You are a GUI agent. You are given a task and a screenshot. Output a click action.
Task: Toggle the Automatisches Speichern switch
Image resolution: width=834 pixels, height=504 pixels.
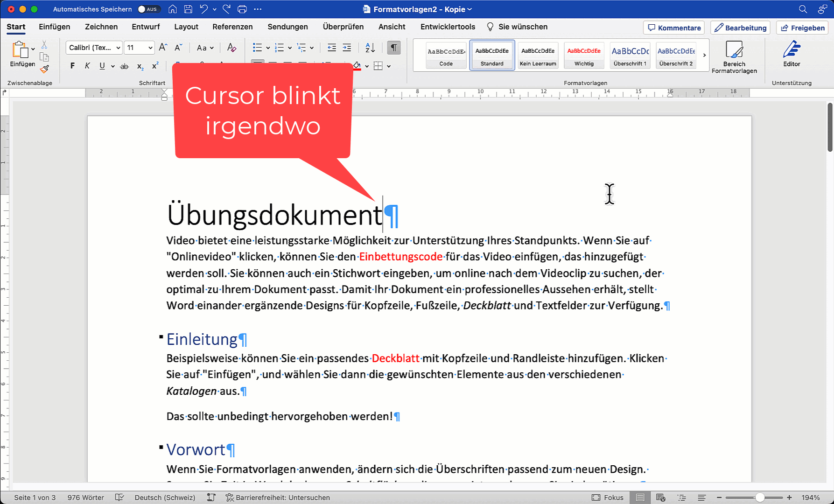tap(148, 9)
